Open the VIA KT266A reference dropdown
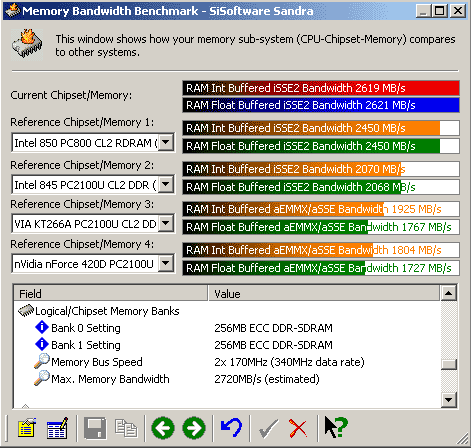 (166, 223)
